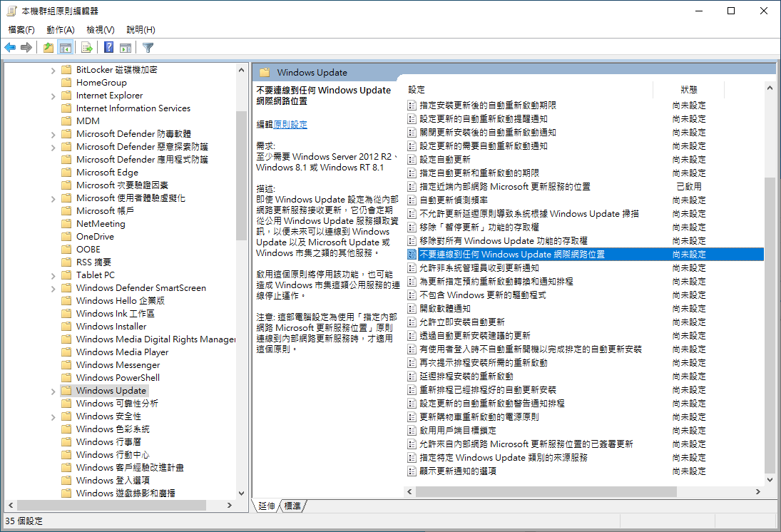Expand the Microsoft 使用者體驗虛擬化 node
Image resolution: width=781 pixels, height=532 pixels.
click(x=53, y=198)
